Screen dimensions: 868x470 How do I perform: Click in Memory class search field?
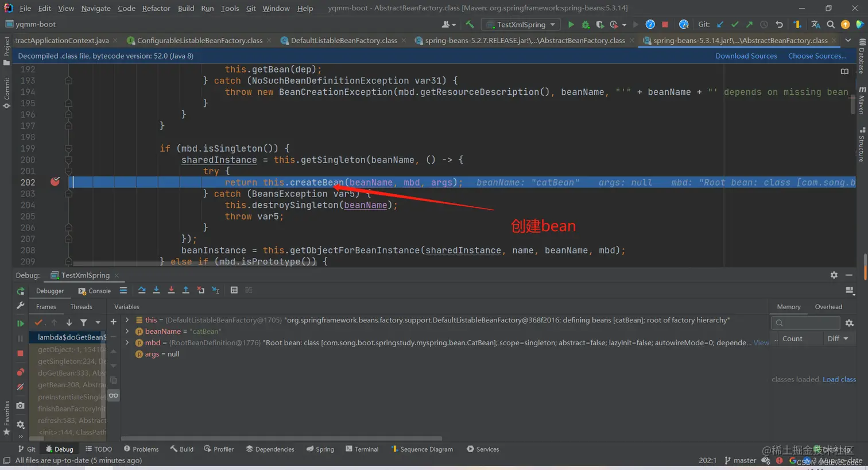[x=806, y=323]
